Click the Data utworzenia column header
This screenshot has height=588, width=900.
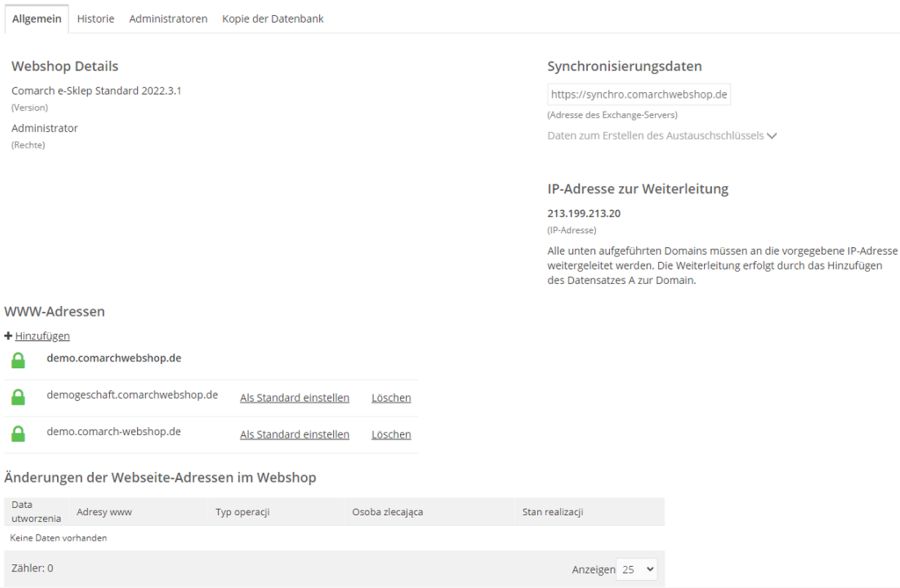tap(36, 512)
